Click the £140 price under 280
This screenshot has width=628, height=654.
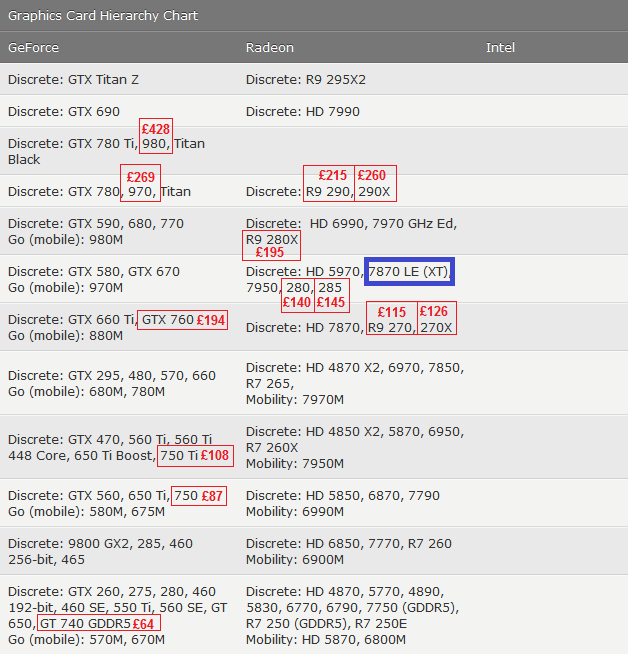(297, 303)
